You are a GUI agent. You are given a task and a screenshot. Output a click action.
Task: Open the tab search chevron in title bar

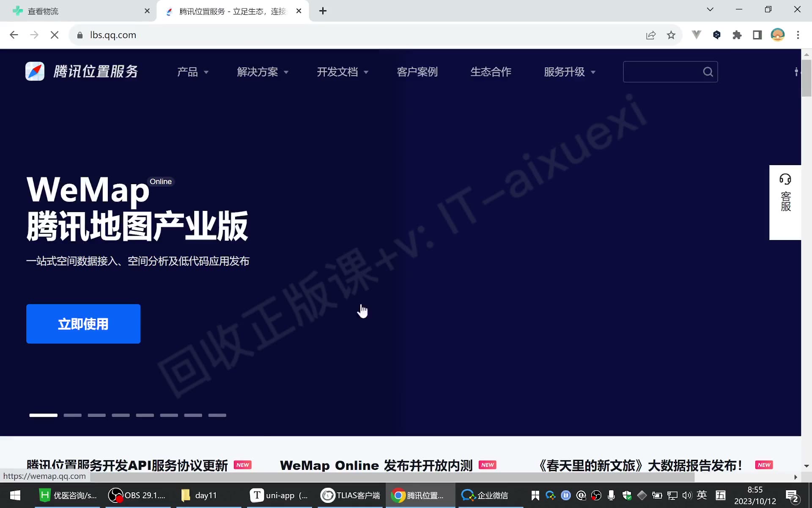[x=710, y=10]
